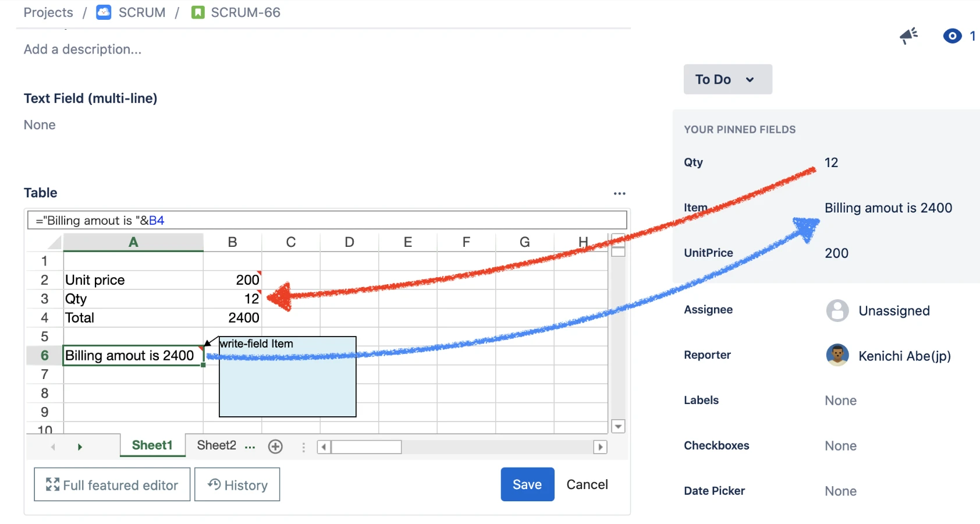
Task: Open the Projects breadcrumb link
Action: tap(48, 12)
